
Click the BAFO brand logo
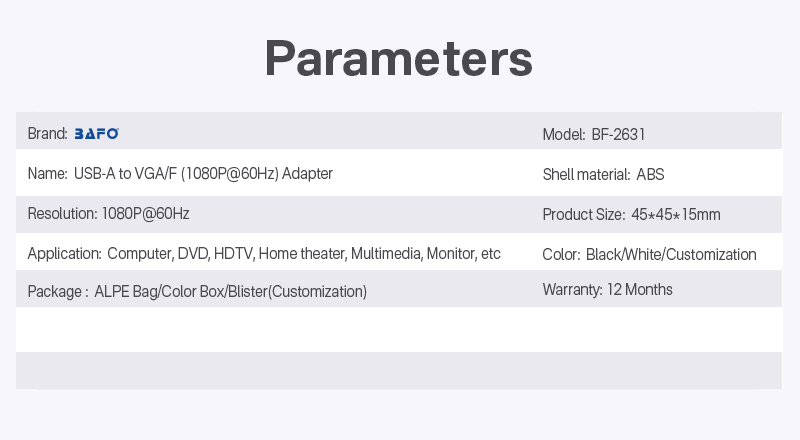click(x=96, y=134)
